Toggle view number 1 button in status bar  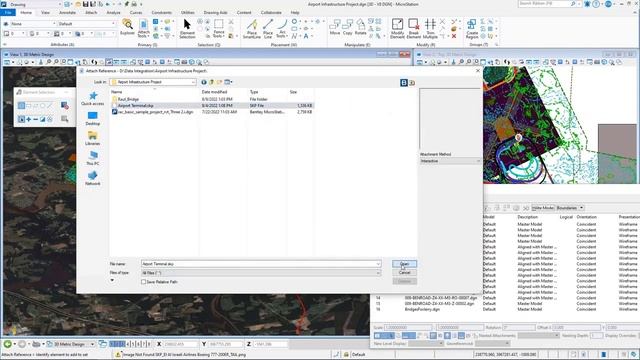[x=112, y=344]
